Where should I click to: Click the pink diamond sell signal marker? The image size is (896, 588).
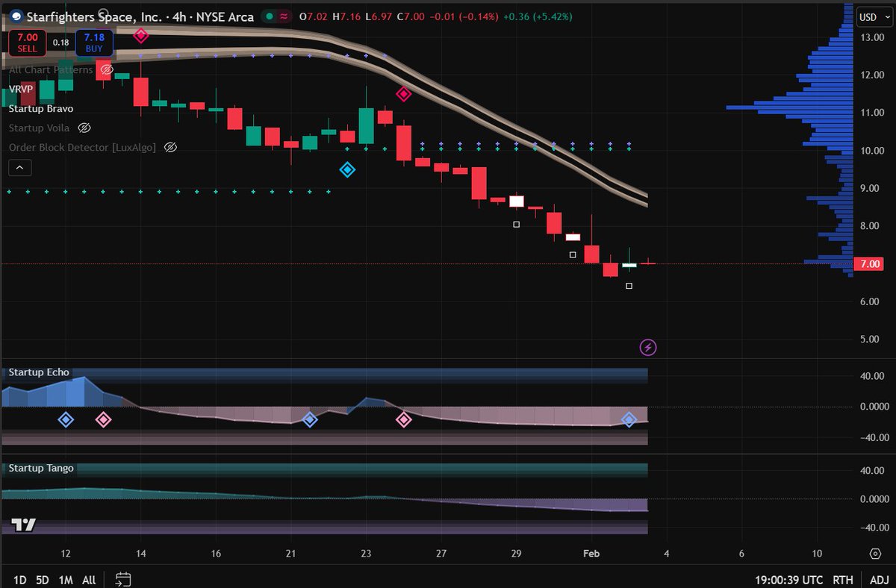click(x=404, y=93)
